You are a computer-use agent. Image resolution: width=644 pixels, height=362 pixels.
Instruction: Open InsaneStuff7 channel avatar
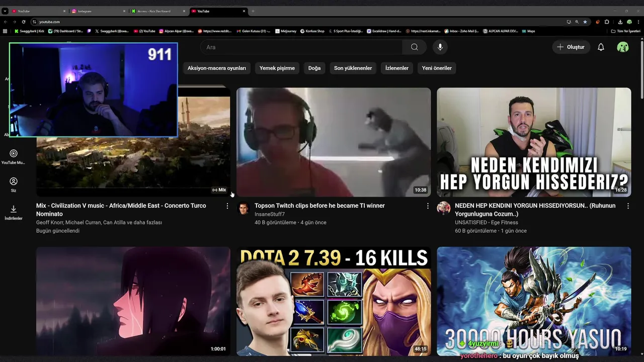point(244,208)
